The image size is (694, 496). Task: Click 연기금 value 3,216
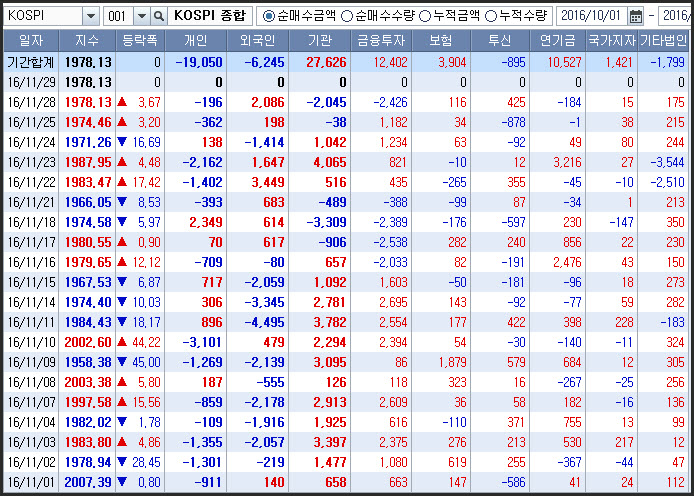[567, 162]
